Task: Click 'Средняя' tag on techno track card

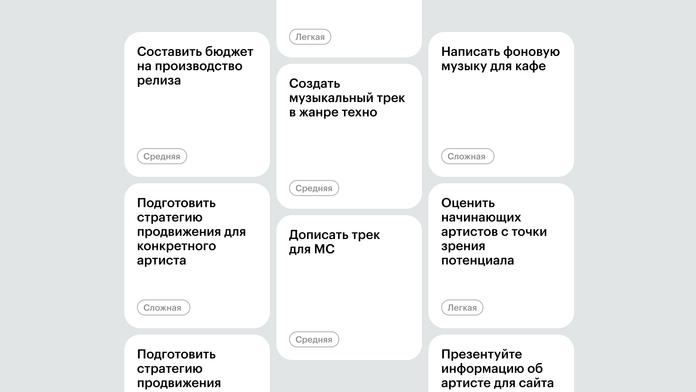Action: click(314, 188)
